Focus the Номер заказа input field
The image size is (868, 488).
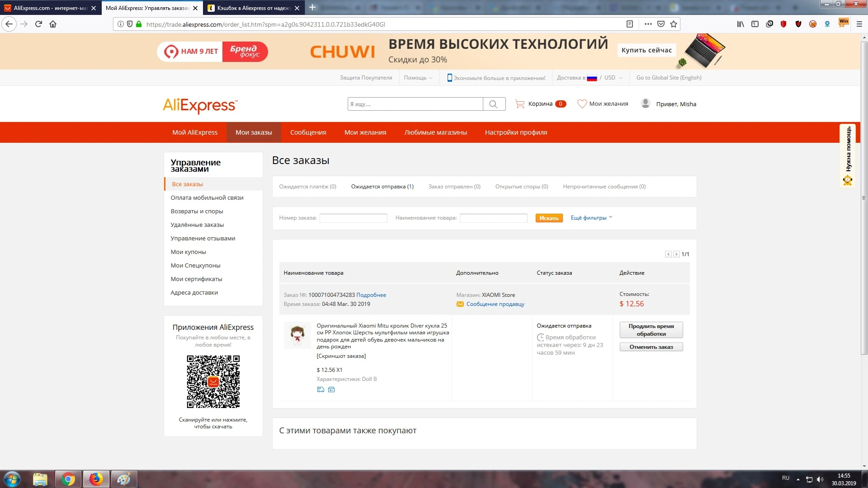pos(353,218)
